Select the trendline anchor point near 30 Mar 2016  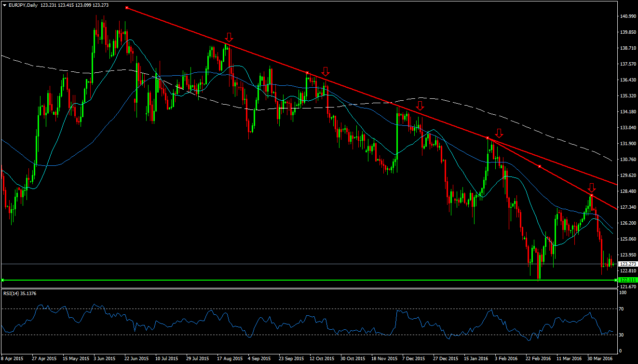coord(591,195)
